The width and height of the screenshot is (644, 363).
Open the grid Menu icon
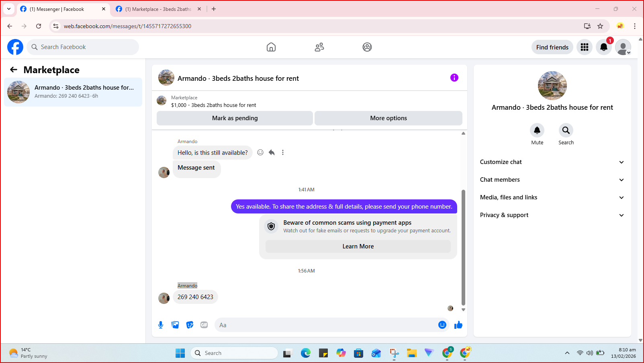pos(585,47)
